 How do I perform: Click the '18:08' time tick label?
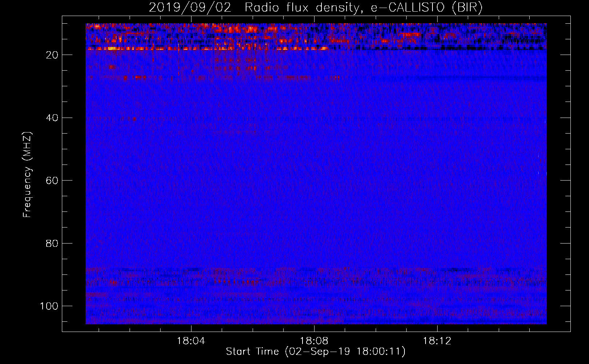tap(314, 341)
